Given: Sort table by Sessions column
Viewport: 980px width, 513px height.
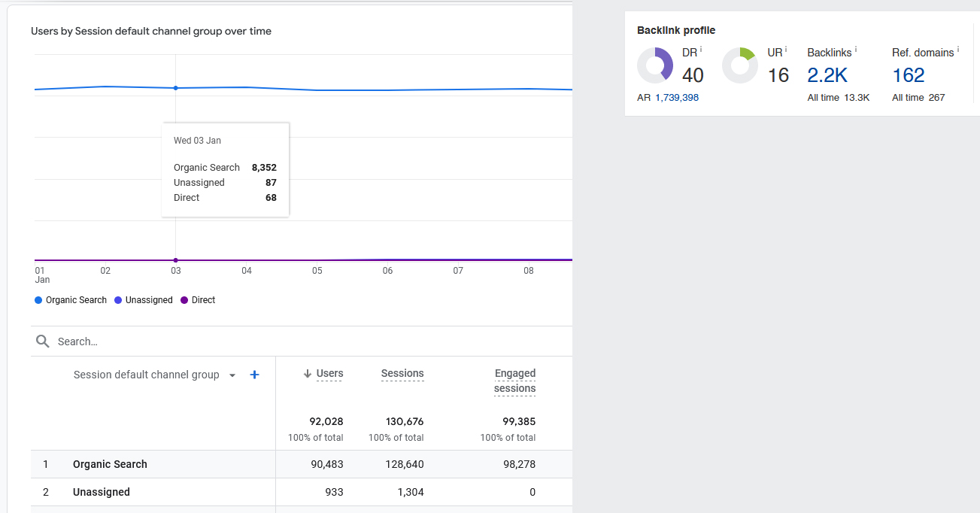Looking at the screenshot, I should (402, 374).
